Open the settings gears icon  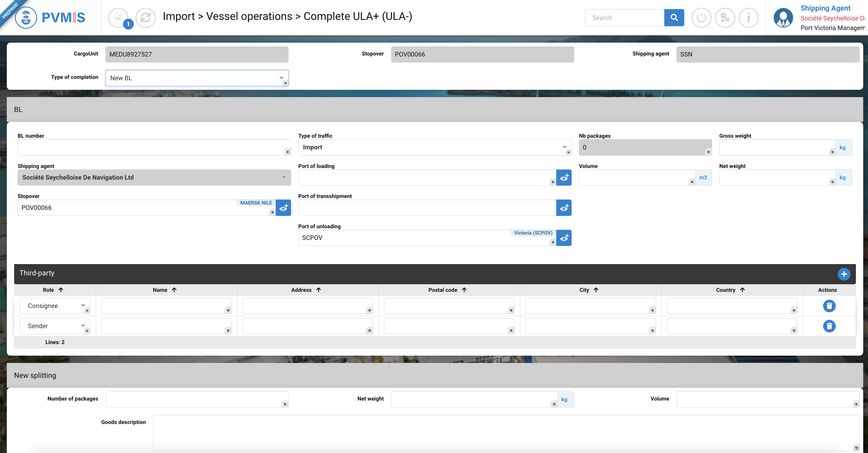pos(725,18)
